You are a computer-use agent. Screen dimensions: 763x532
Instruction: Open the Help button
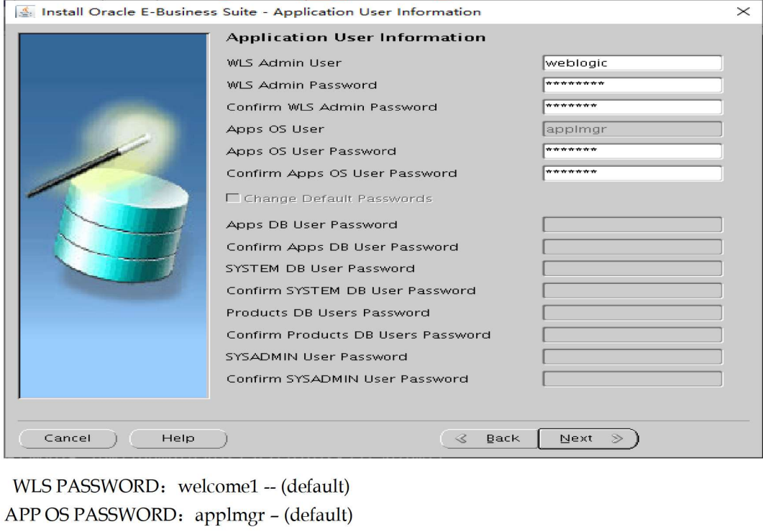[x=178, y=439]
